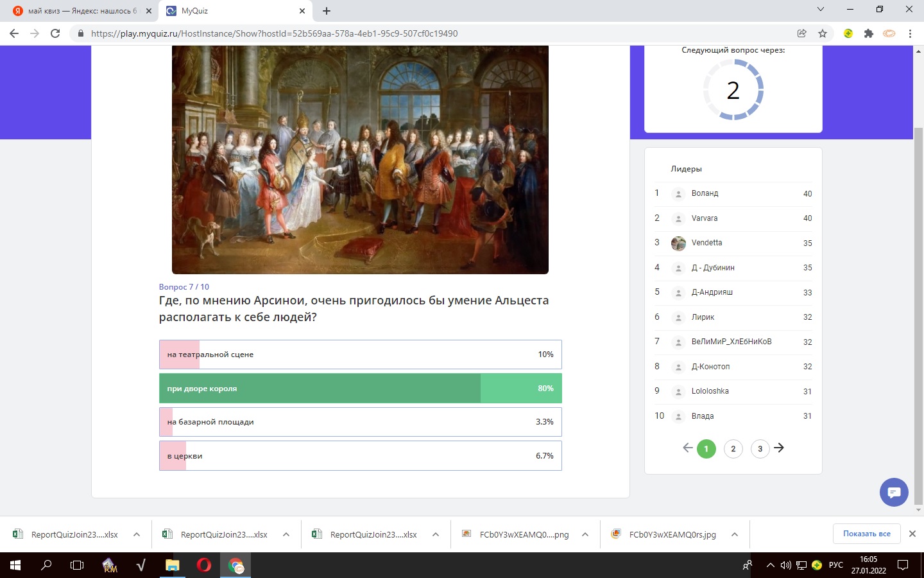Click the countdown timer circle

pos(733,90)
